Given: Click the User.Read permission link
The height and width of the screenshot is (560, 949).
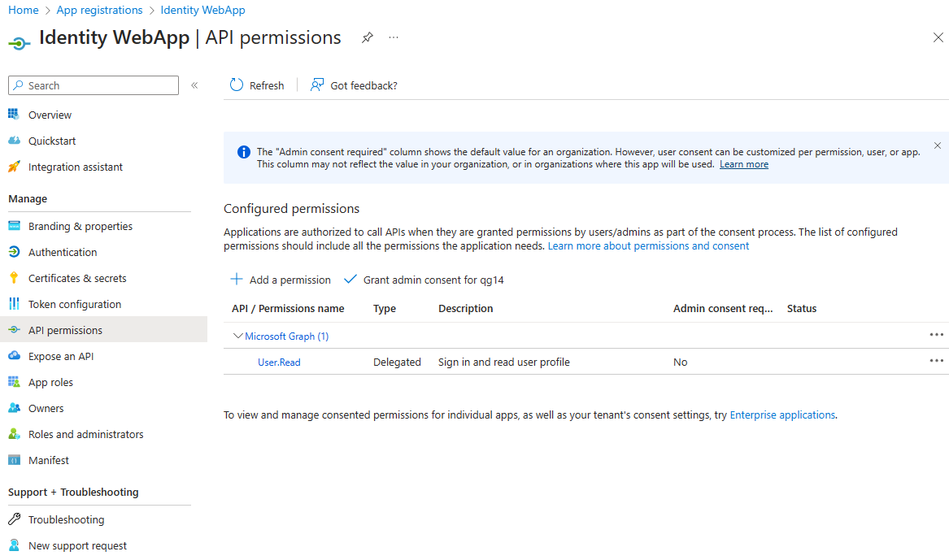Looking at the screenshot, I should tap(279, 362).
